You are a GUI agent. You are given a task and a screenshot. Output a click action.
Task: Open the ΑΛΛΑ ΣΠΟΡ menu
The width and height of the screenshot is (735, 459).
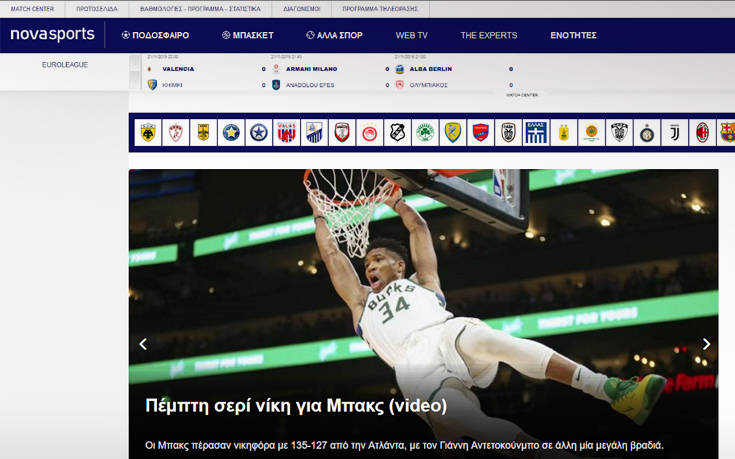(x=334, y=35)
